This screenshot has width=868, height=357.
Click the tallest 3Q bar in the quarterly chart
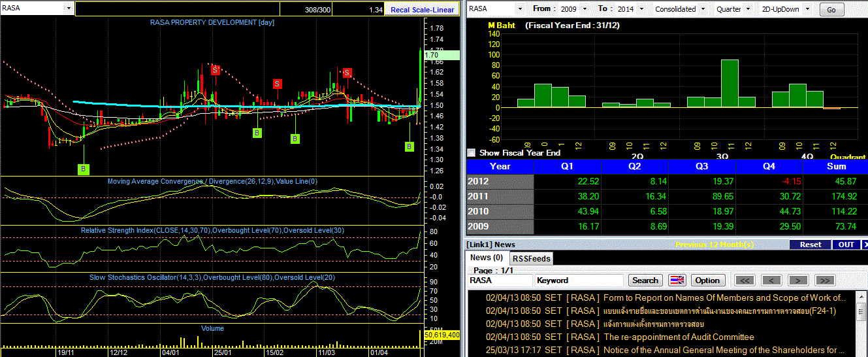pos(730,84)
